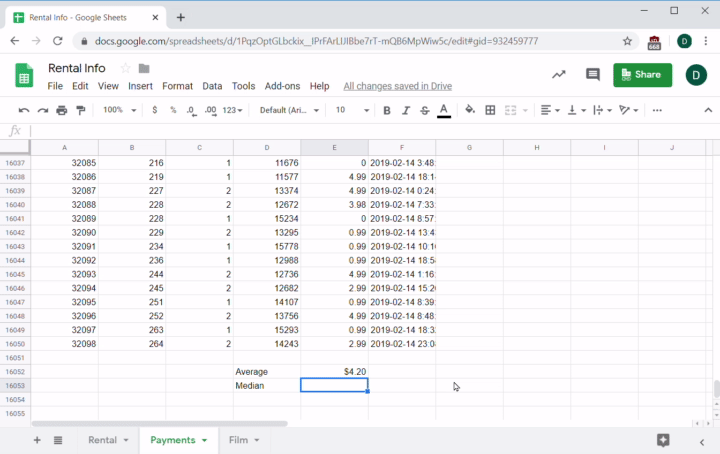The image size is (720, 454).
Task: Open the Borders tool
Action: tap(492, 110)
